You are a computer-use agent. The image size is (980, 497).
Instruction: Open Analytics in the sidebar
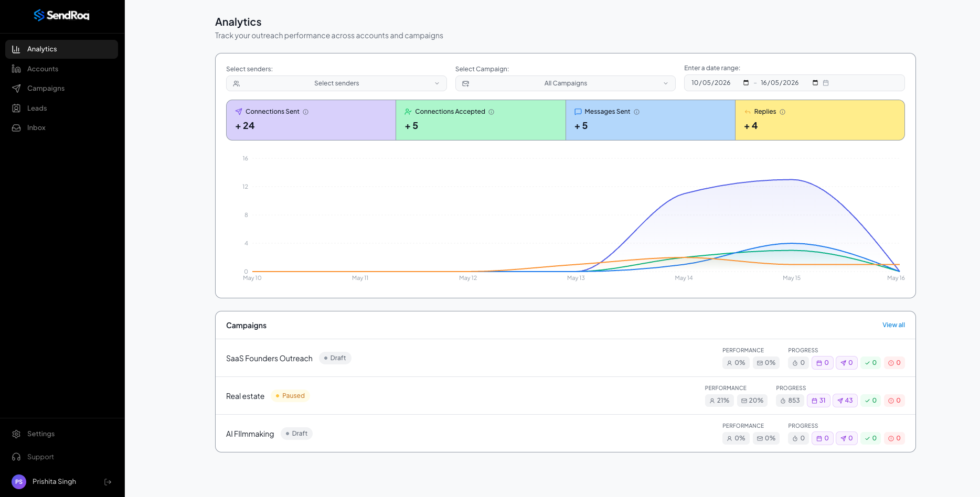(61, 49)
